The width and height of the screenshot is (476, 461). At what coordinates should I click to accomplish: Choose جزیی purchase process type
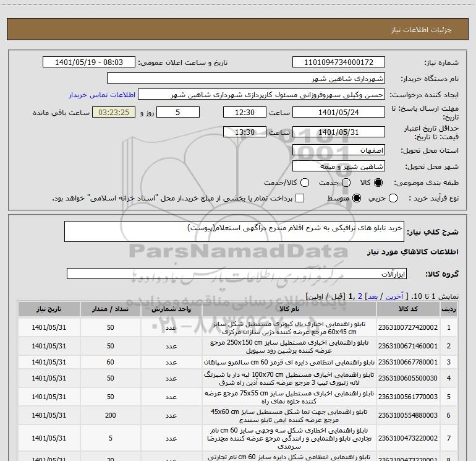(x=393, y=198)
